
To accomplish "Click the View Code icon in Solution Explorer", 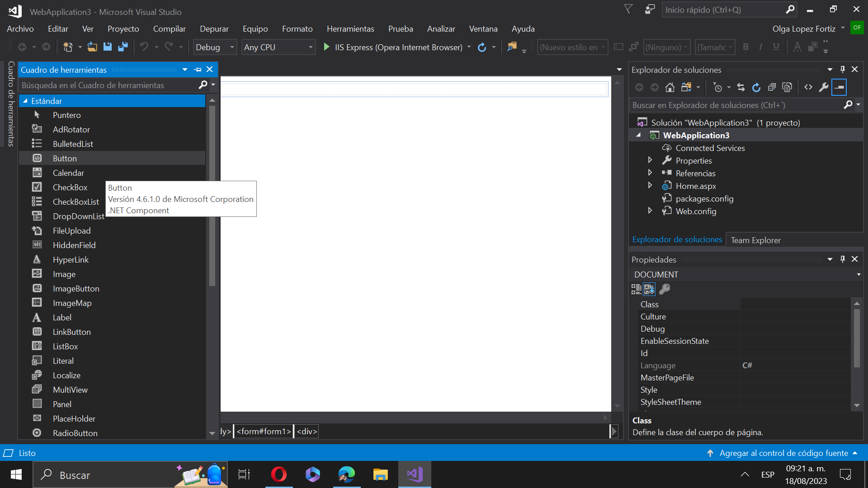I will [808, 87].
